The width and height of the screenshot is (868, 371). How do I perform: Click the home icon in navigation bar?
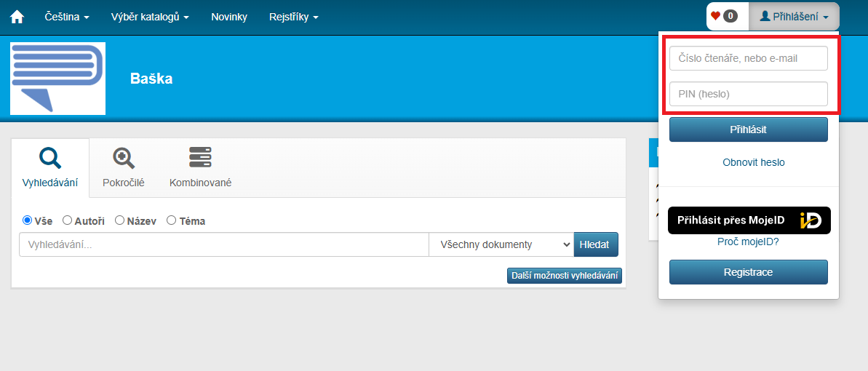[x=17, y=17]
